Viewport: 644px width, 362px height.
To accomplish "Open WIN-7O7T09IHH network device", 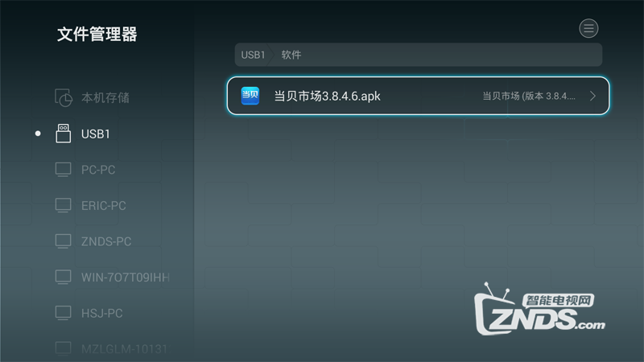I will (x=126, y=278).
